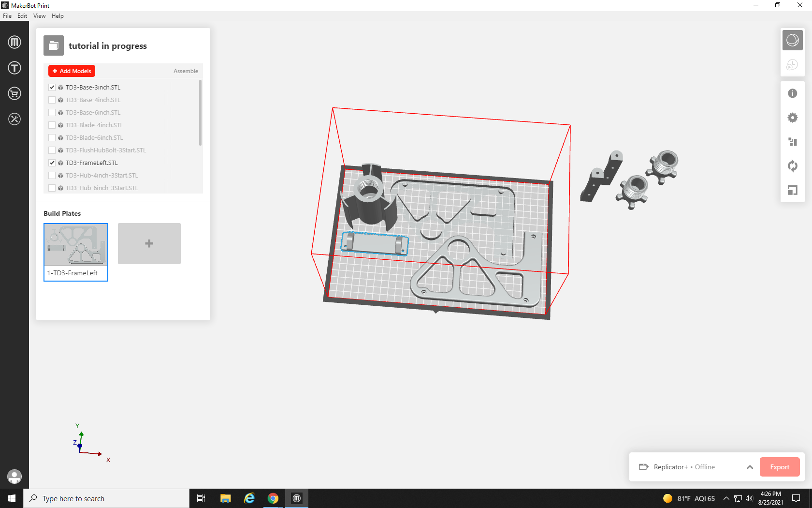Screen dimensions: 812x508
Task: Open the model info panel icon
Action: (x=793, y=93)
